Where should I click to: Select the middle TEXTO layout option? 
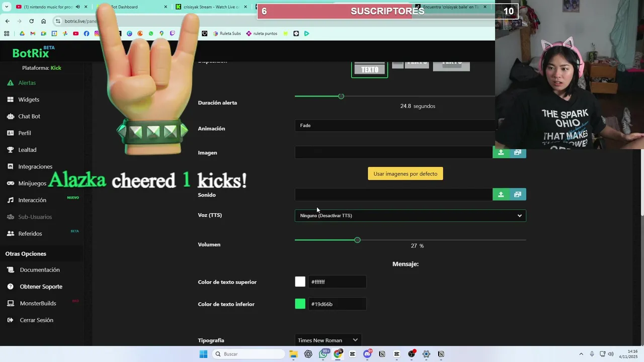(x=411, y=64)
